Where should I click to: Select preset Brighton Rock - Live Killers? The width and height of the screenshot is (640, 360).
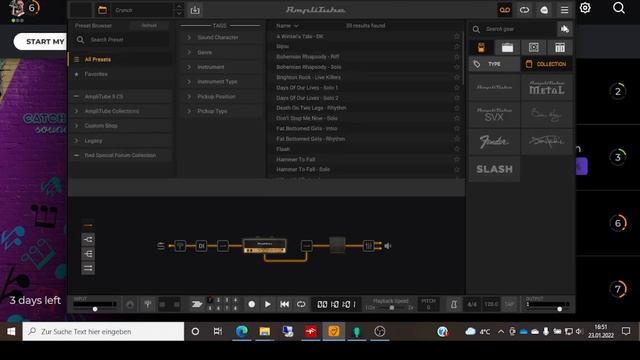tap(308, 77)
